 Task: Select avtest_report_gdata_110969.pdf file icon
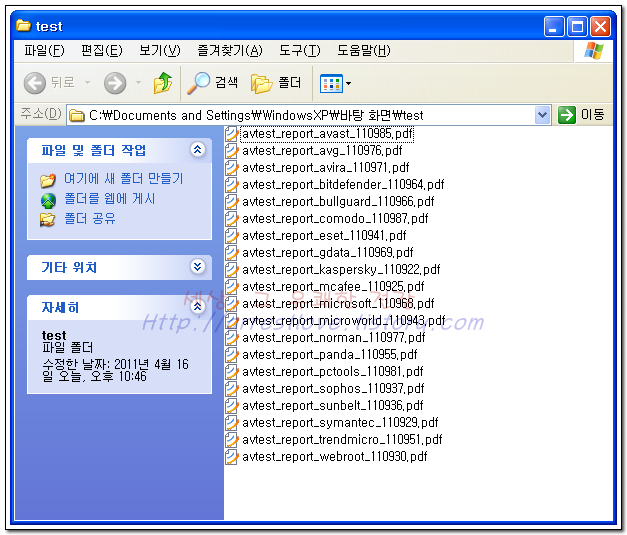tap(231, 253)
